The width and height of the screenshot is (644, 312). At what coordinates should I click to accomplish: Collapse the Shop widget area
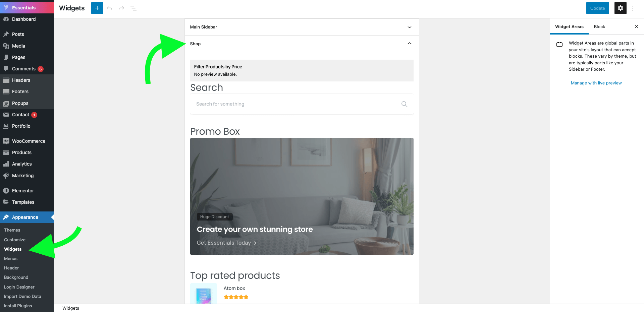(x=409, y=44)
